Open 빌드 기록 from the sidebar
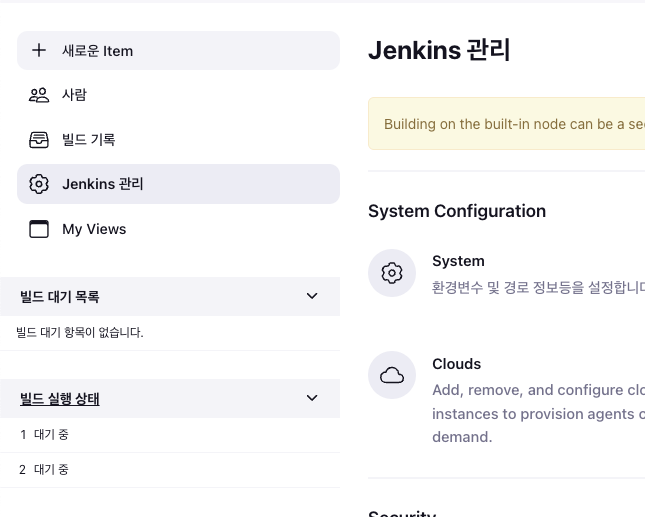This screenshot has height=517, width=645. point(179,140)
